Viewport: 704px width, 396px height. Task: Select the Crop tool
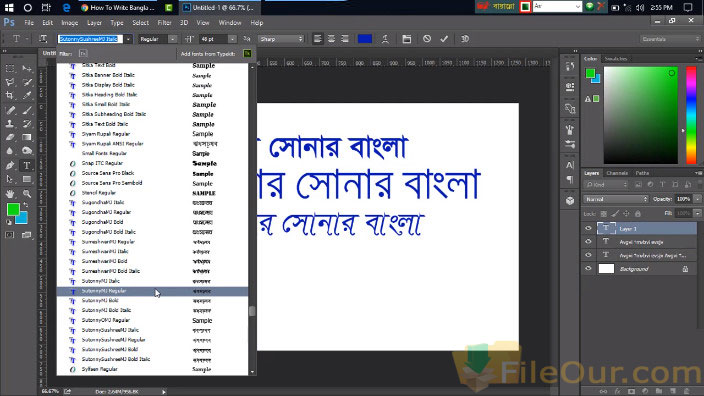9,96
